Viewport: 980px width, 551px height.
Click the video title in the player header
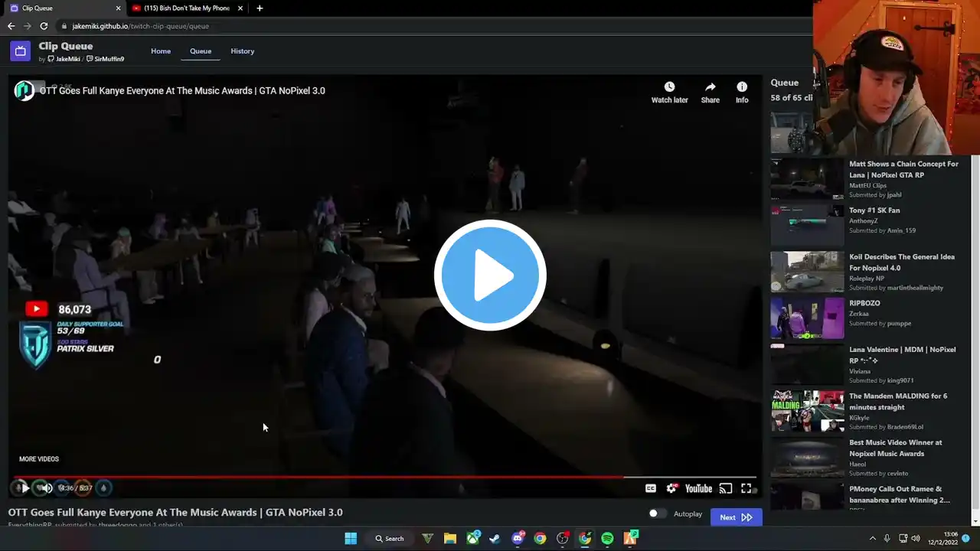(182, 90)
